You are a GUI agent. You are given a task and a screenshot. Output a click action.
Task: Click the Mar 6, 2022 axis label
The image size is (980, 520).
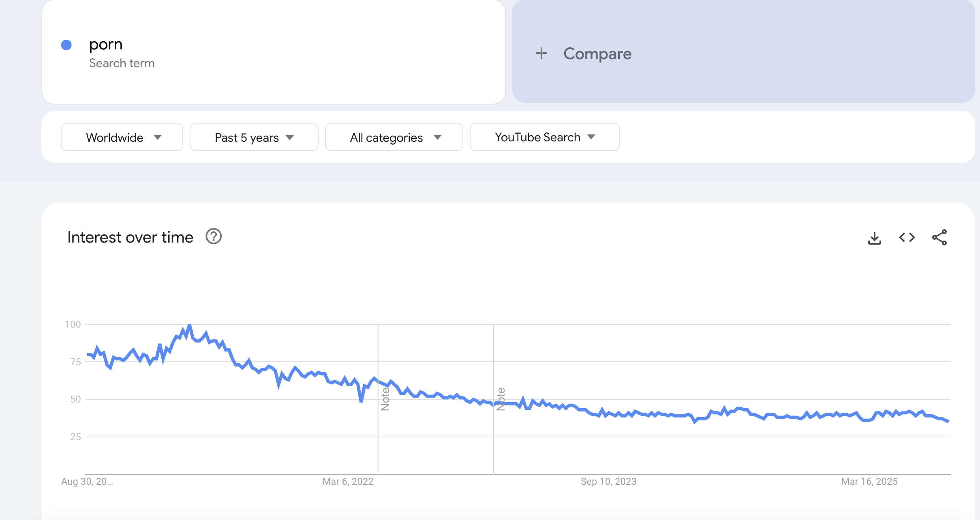(x=348, y=482)
